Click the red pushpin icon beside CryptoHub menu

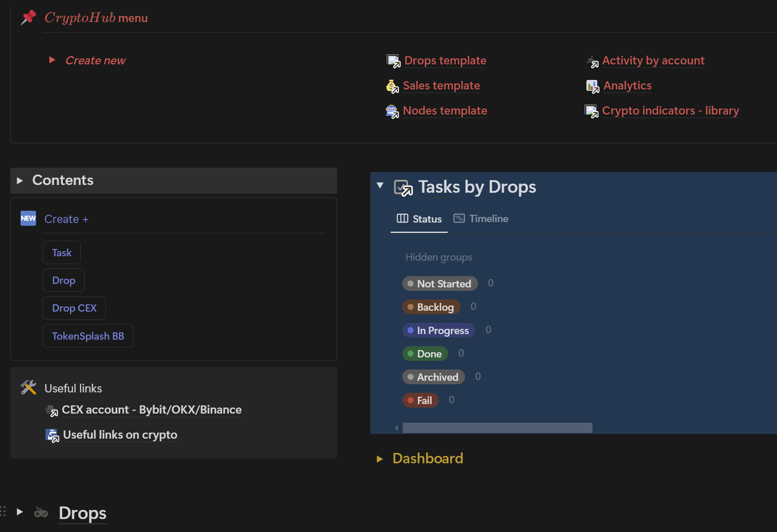point(29,18)
